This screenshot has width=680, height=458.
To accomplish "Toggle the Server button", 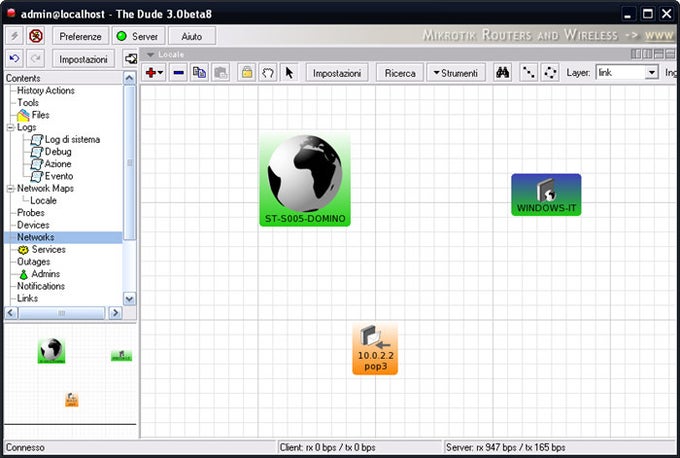I will coord(138,36).
